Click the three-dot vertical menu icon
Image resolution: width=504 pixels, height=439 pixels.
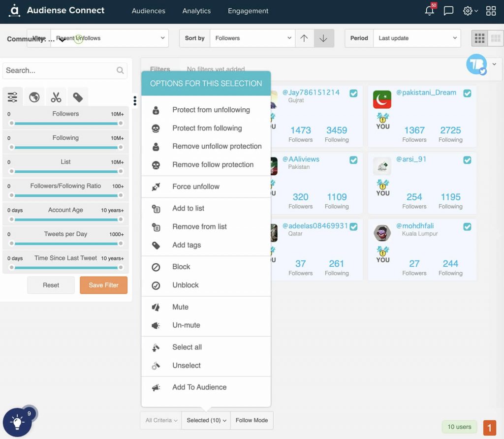[135, 100]
